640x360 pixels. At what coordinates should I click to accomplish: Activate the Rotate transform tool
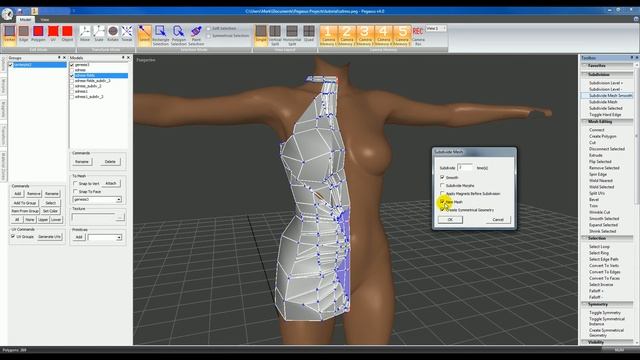coord(113,33)
